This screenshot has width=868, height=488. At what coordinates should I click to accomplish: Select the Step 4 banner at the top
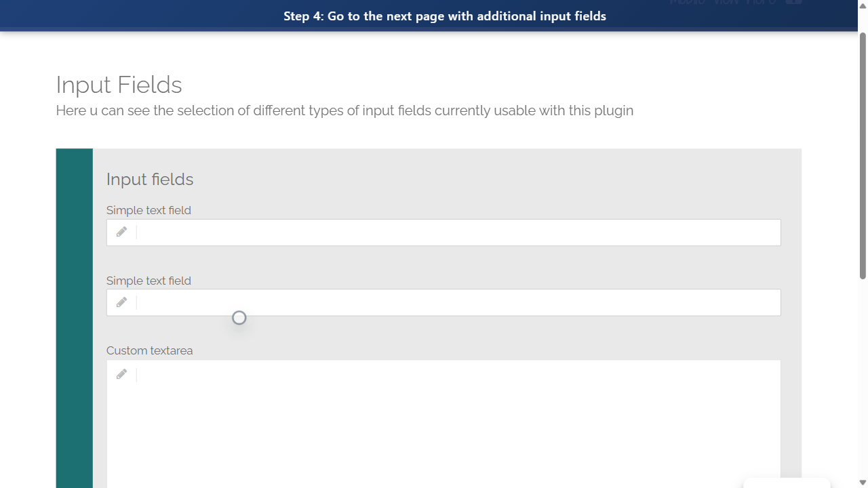445,16
